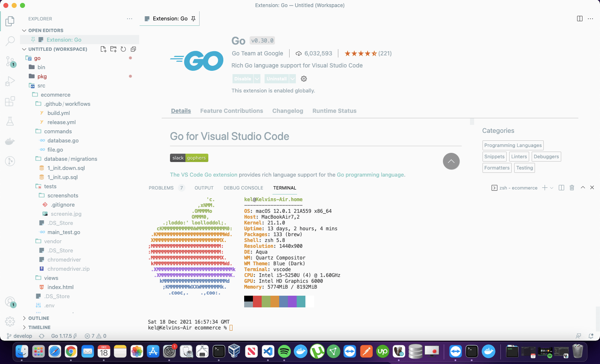Viewport: 600px width, 364px height.
Task: Switch to Debug Console panel tab
Action: coord(243,188)
